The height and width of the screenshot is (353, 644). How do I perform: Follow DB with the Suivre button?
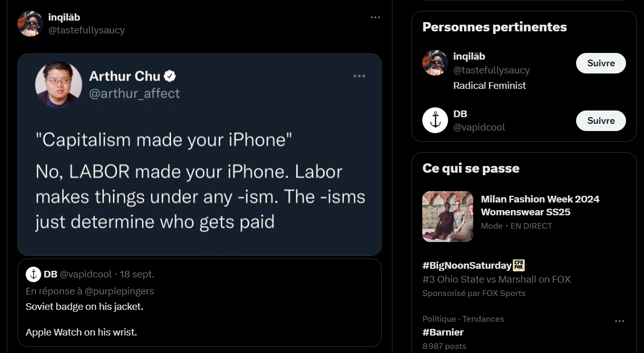(600, 121)
